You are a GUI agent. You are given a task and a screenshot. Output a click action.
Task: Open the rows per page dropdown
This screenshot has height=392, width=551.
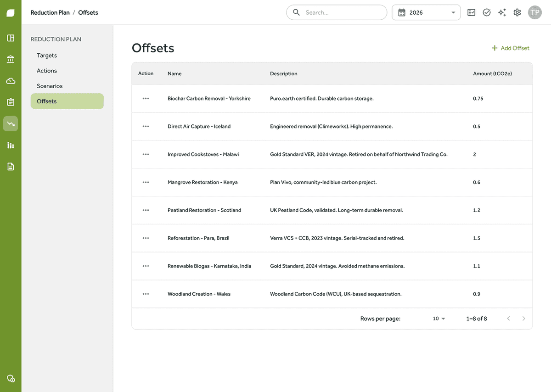coord(439,319)
